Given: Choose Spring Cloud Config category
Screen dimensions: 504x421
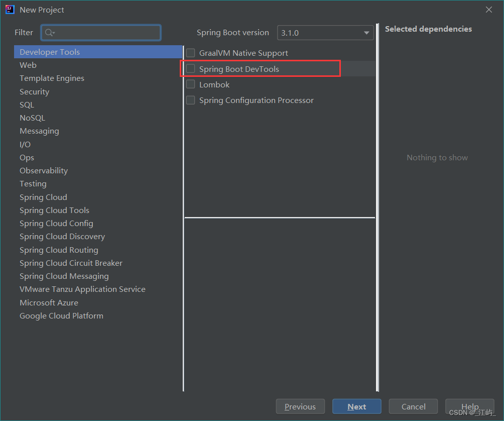Looking at the screenshot, I should (98, 223).
